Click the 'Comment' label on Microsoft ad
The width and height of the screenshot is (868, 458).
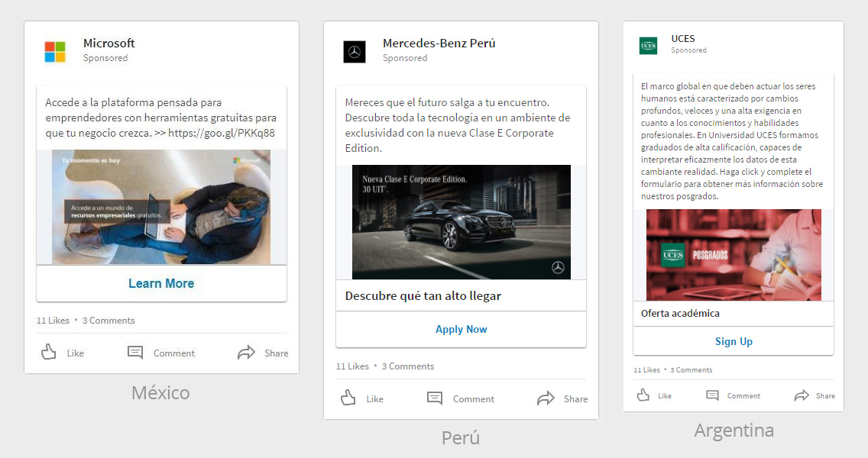pyautogui.click(x=173, y=353)
